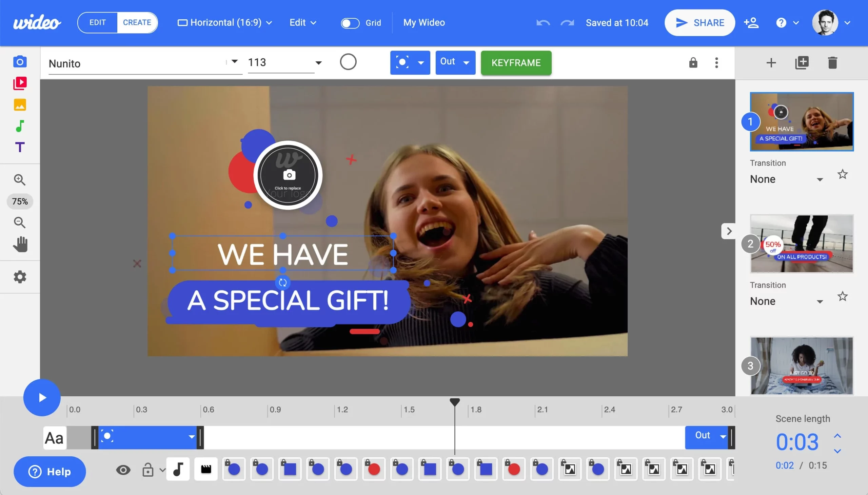Delete scene with trash icon
Image resolution: width=868 pixels, height=495 pixels.
click(832, 63)
